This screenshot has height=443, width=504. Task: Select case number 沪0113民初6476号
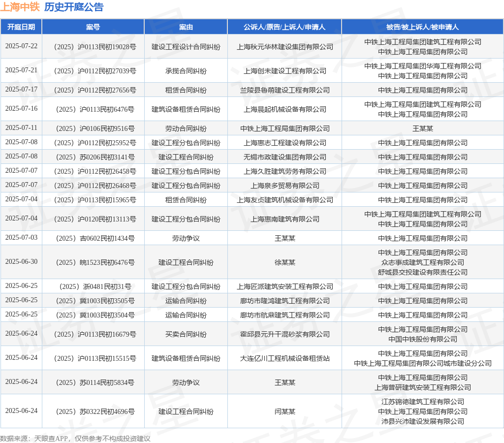95,110
